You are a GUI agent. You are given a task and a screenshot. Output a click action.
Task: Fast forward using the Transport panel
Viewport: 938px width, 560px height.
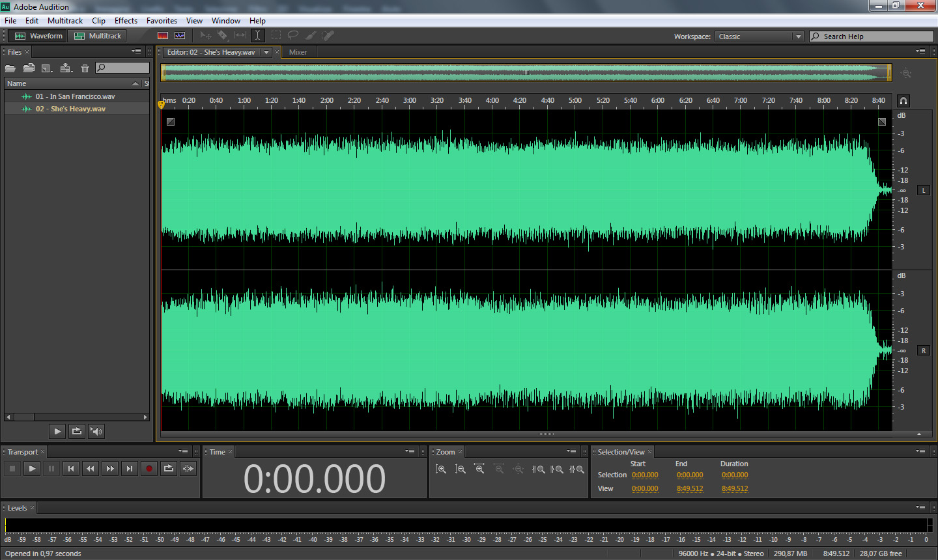(x=110, y=468)
